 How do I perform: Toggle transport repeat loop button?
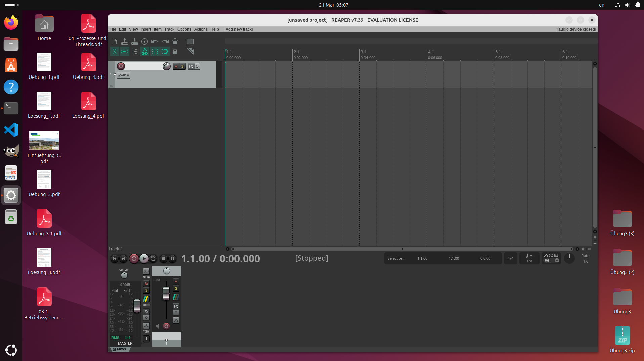pyautogui.click(x=153, y=259)
